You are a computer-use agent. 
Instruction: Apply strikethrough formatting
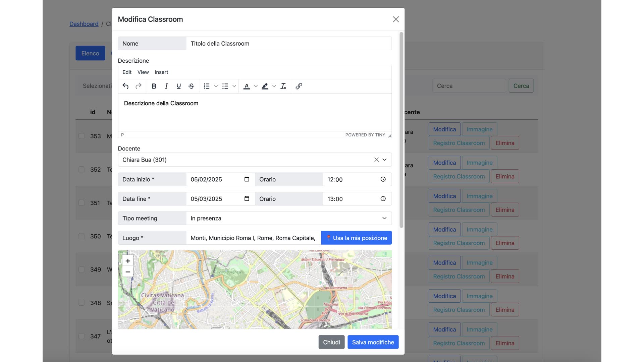tap(191, 86)
